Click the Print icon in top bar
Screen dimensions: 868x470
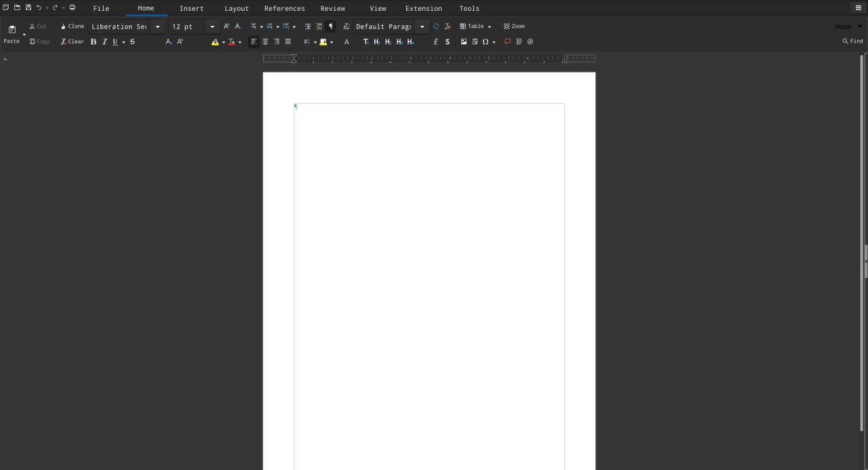73,7
